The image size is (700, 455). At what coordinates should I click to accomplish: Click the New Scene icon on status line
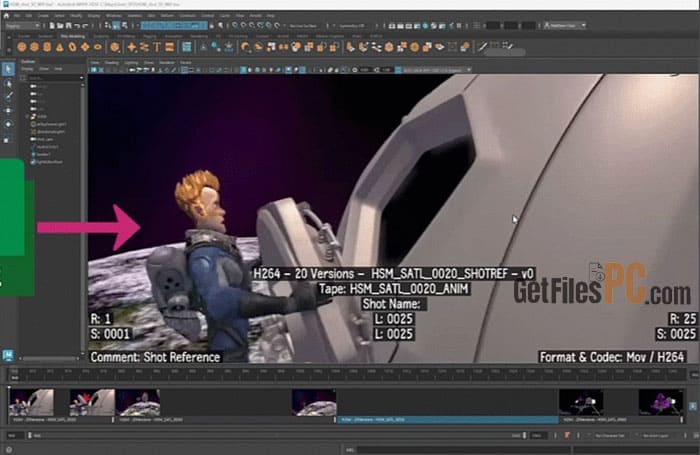click(x=53, y=26)
